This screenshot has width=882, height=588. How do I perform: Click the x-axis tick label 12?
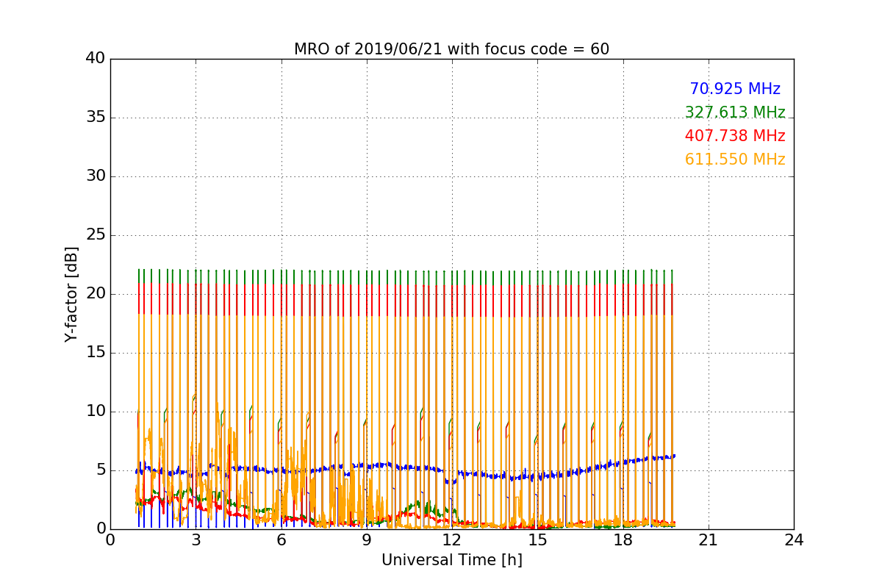(x=452, y=539)
